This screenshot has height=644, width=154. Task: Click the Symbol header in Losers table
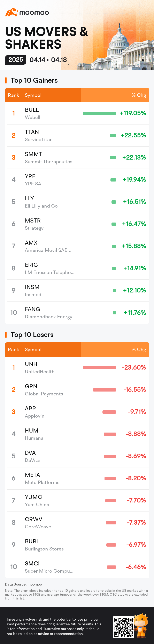[33, 349]
